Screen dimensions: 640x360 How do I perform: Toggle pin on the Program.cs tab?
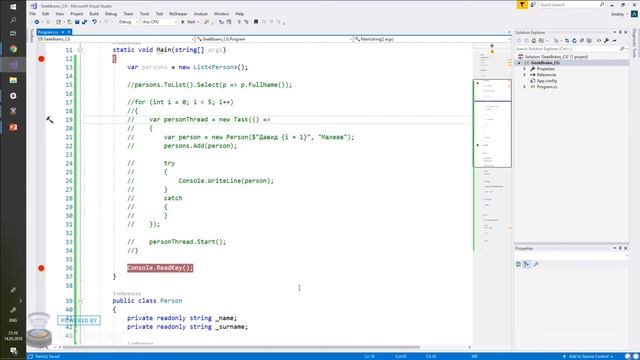click(62, 32)
